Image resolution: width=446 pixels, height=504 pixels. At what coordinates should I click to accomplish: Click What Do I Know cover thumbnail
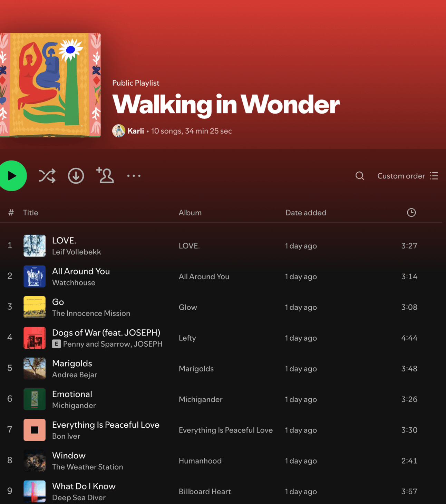point(35,492)
